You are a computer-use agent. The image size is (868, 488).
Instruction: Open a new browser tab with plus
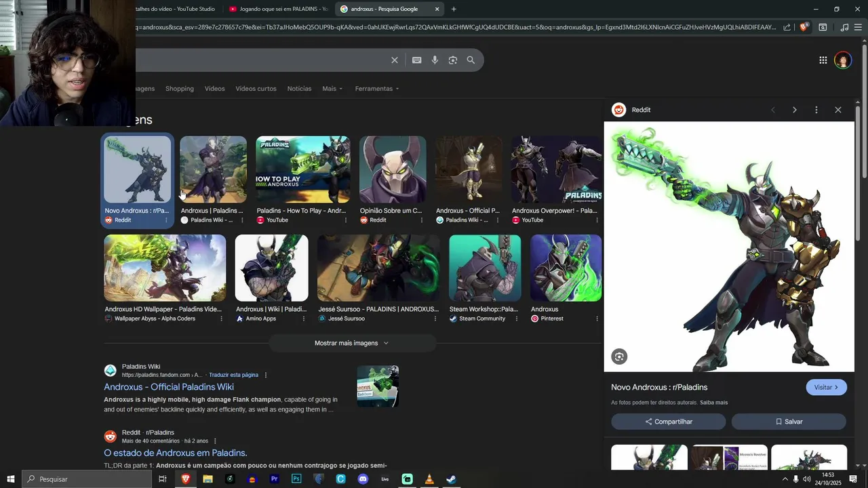coord(454,9)
